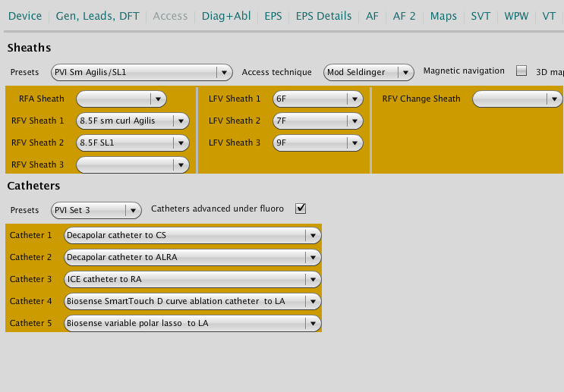Open the Diag+Abl tab
This screenshot has height=392, width=564.
tap(226, 16)
